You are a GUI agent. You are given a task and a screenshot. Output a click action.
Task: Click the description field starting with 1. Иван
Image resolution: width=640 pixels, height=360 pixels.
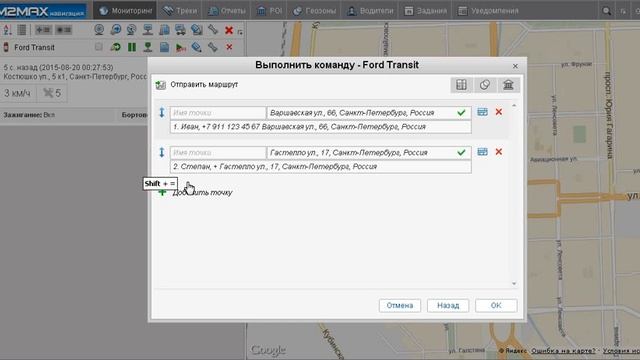320,127
